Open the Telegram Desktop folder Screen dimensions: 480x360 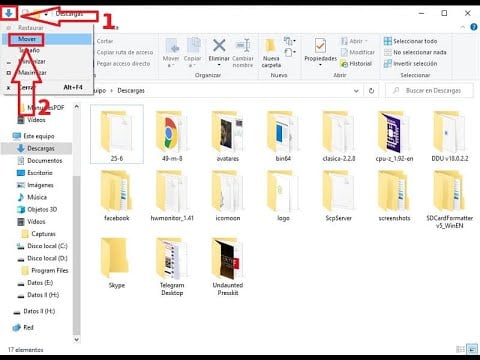(x=172, y=267)
